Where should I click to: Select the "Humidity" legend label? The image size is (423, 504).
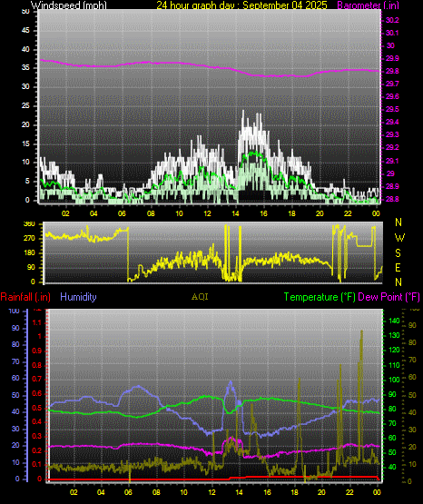[x=78, y=297]
